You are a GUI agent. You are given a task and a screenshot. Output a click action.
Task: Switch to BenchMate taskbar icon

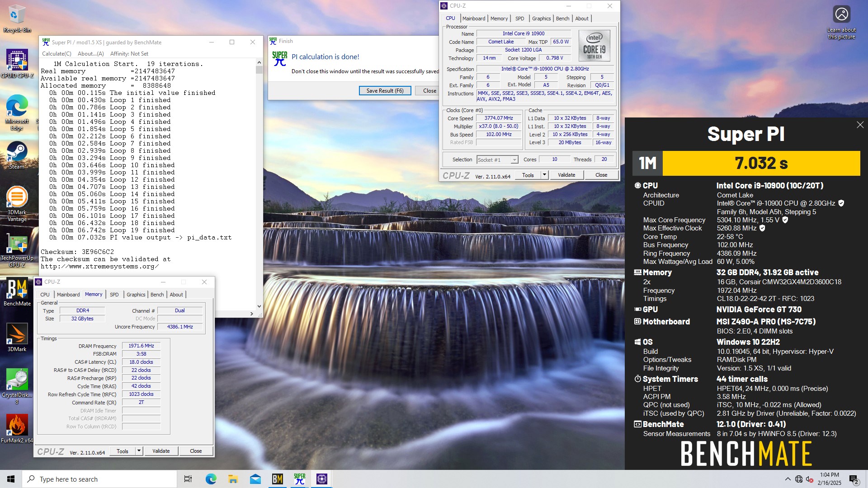277,479
